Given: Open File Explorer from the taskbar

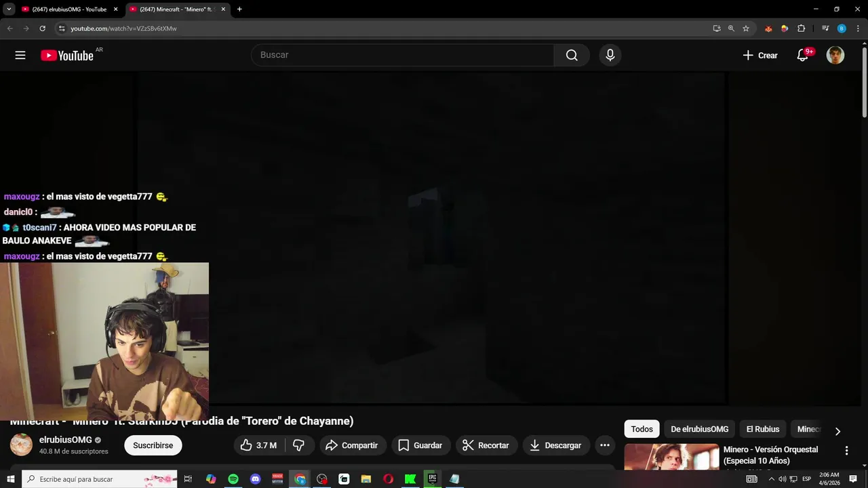Looking at the screenshot, I should click(x=366, y=479).
